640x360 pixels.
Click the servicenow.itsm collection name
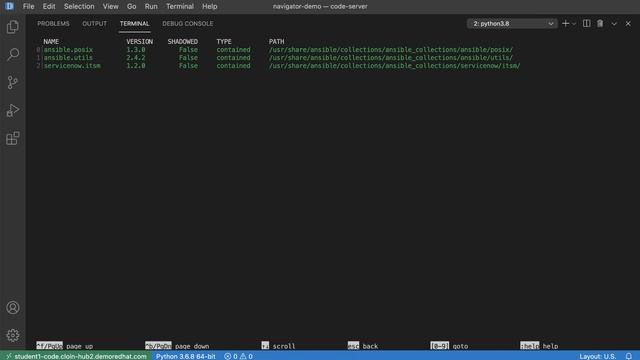tap(72, 66)
